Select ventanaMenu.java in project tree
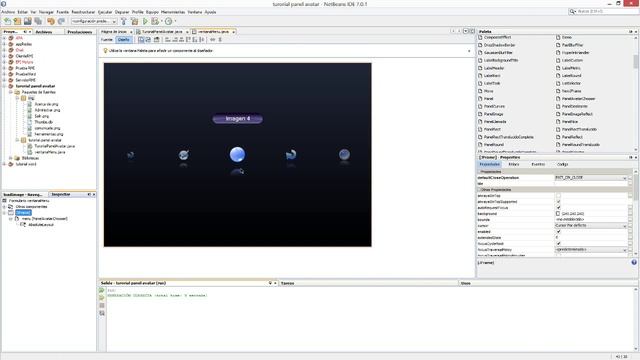 point(50,152)
